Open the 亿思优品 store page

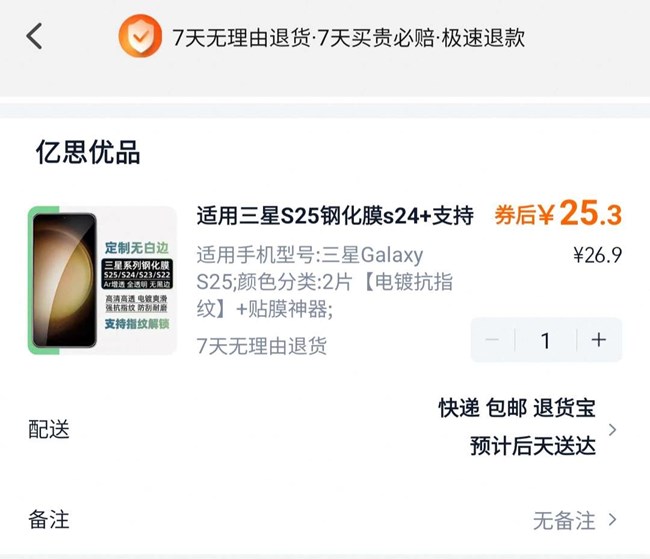[88, 152]
